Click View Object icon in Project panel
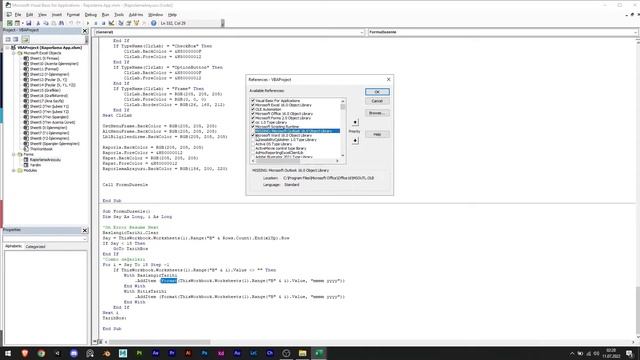The width and height of the screenshot is (640, 360). 16,39
